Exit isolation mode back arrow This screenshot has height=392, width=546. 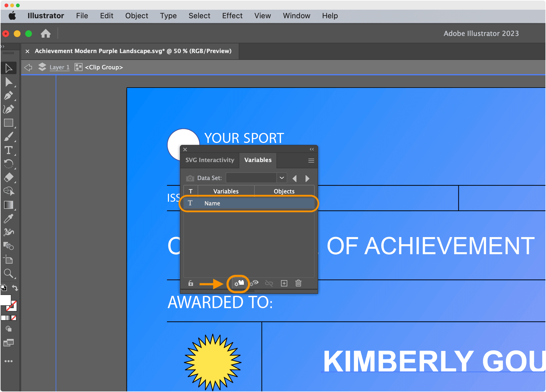click(28, 67)
